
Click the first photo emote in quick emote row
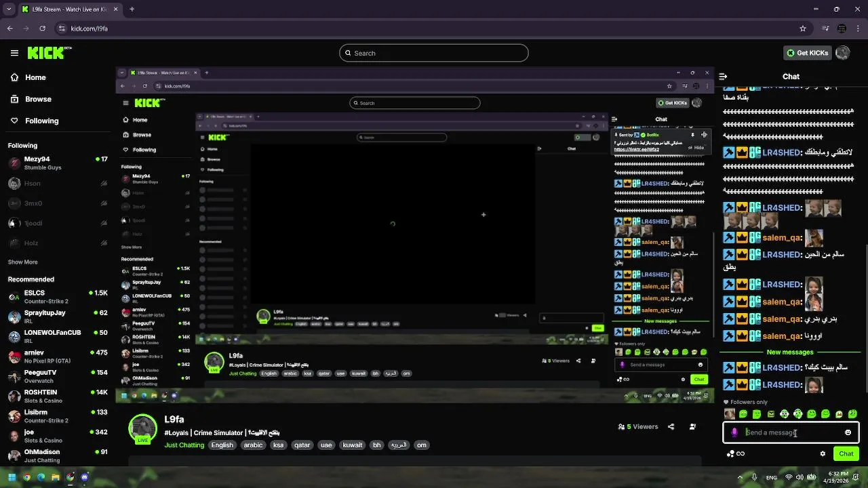[730, 414]
